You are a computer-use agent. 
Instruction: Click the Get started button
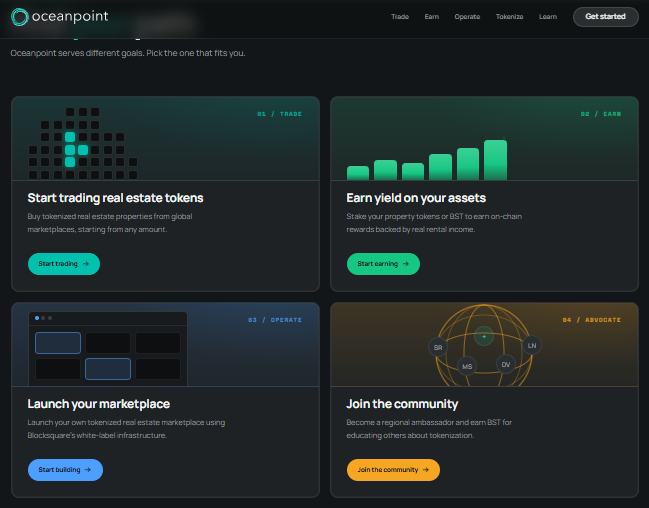click(606, 17)
